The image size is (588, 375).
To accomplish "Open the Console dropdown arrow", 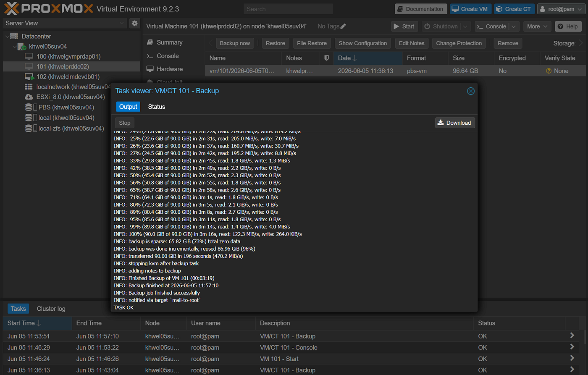I will coord(514,26).
